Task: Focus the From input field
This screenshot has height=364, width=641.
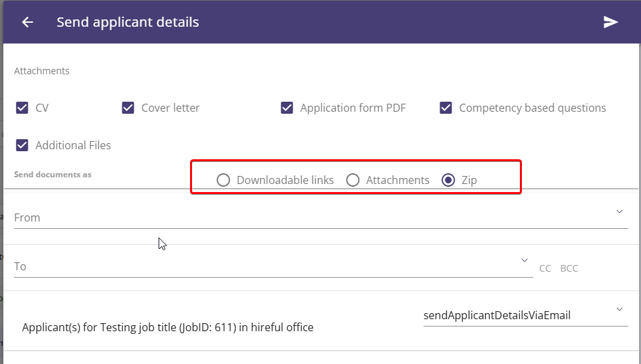Action: coord(321,217)
